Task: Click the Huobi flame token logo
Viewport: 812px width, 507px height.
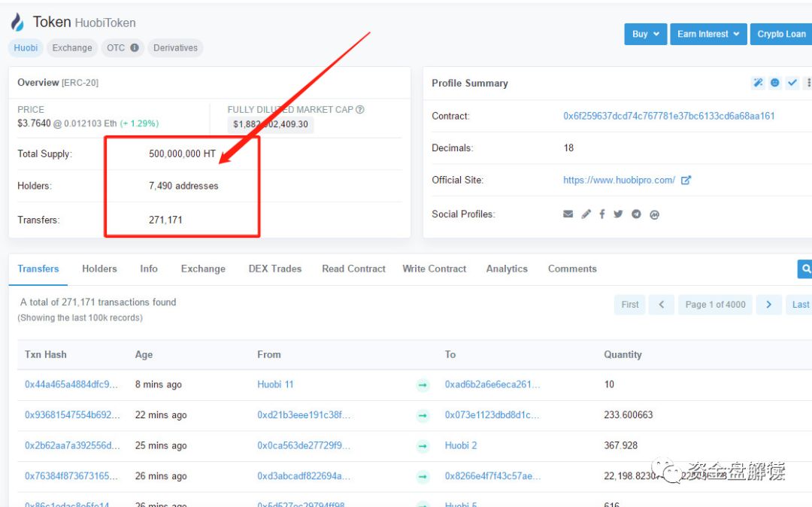Action: point(17,23)
